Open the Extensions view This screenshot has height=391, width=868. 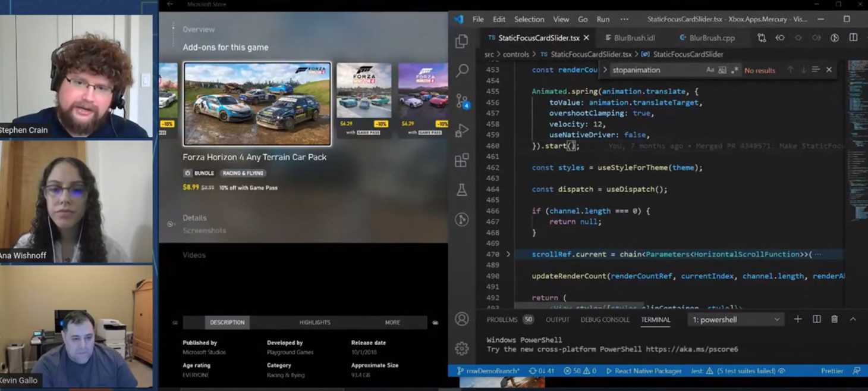point(462,159)
